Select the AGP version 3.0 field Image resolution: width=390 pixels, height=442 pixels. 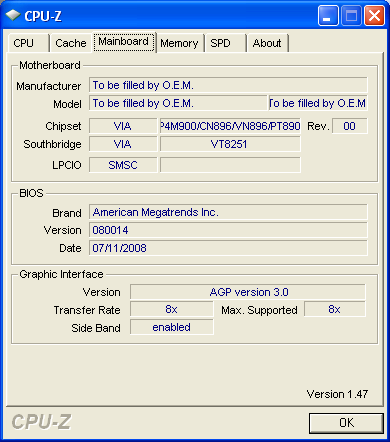point(248,292)
